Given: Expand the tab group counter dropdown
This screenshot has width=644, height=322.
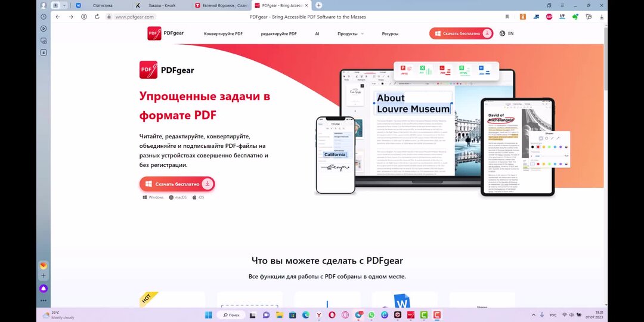Looking at the screenshot, I should 64,5.
